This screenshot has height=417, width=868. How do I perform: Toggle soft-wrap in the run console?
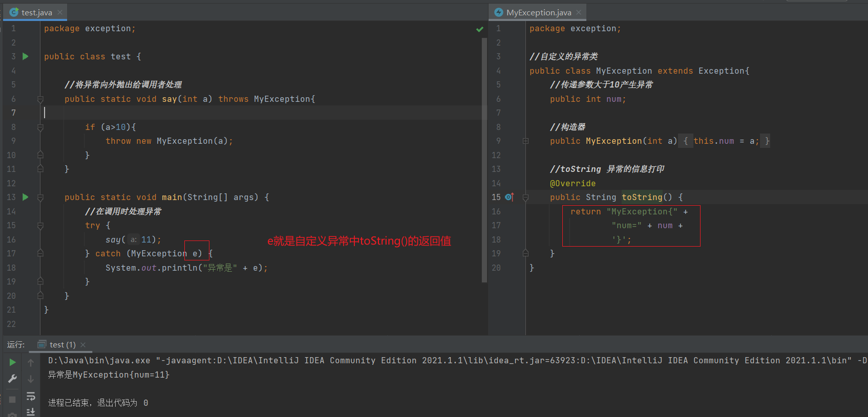click(x=31, y=396)
